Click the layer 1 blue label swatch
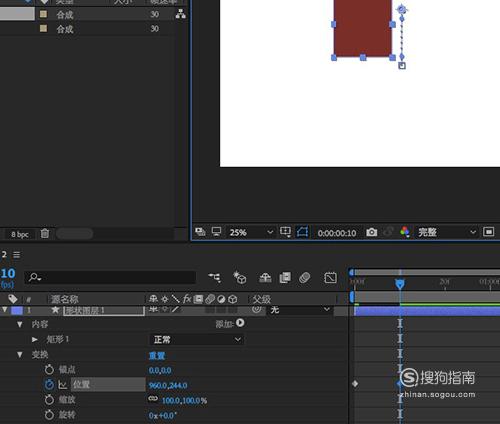The height and width of the screenshot is (424, 500). click(x=17, y=310)
